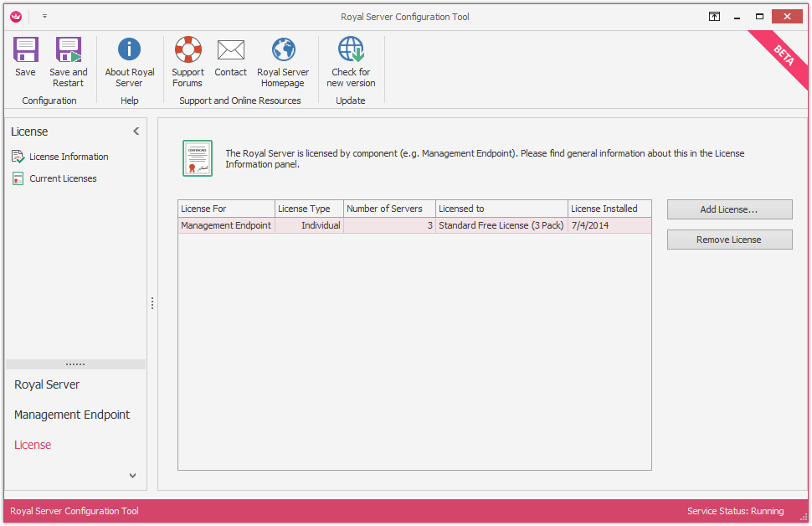
Task: Click the Save floppy disk icon
Action: point(25,51)
